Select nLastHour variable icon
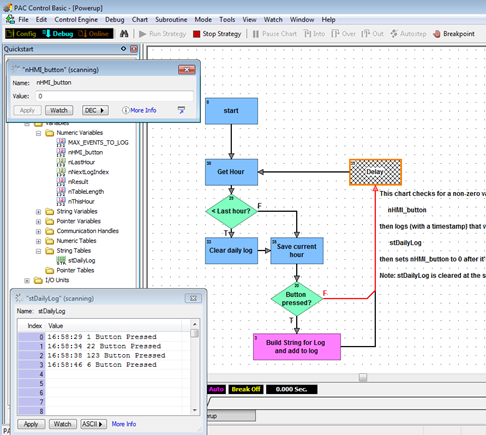The height and width of the screenshot is (435, 486). 61,162
